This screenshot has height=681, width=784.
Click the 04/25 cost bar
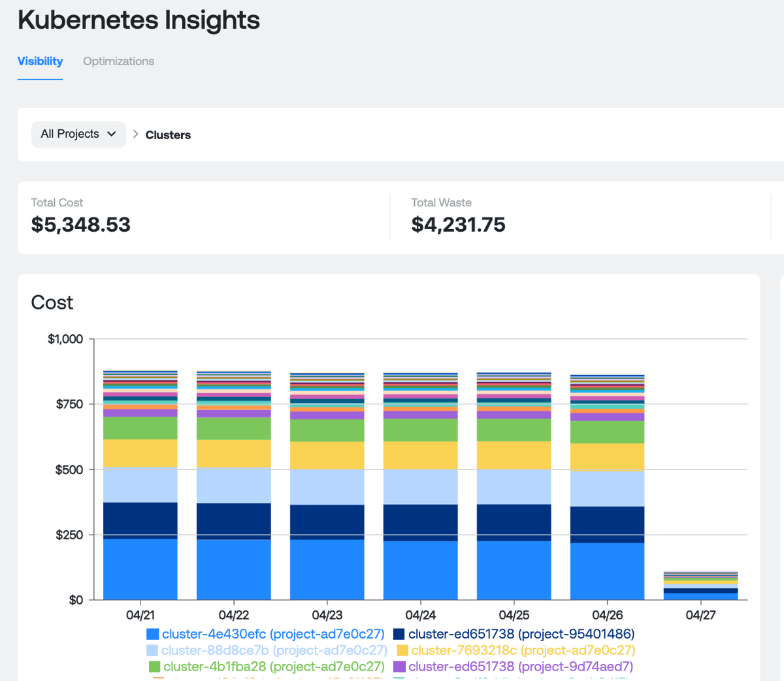pyautogui.click(x=514, y=486)
